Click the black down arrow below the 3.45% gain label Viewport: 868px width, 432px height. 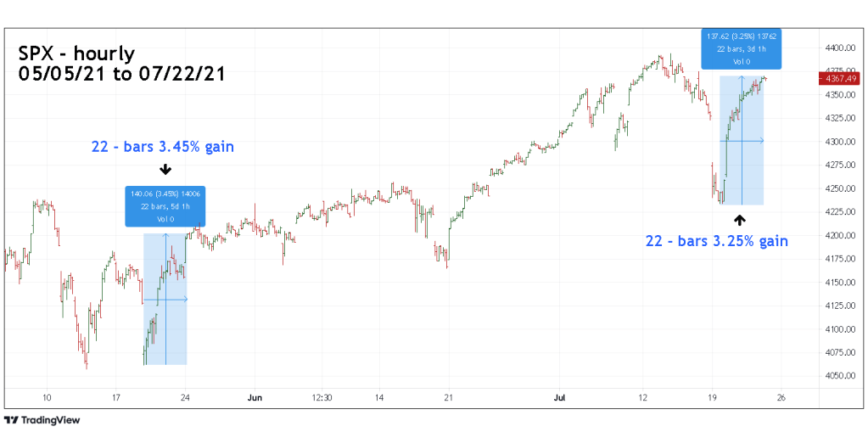tap(165, 170)
